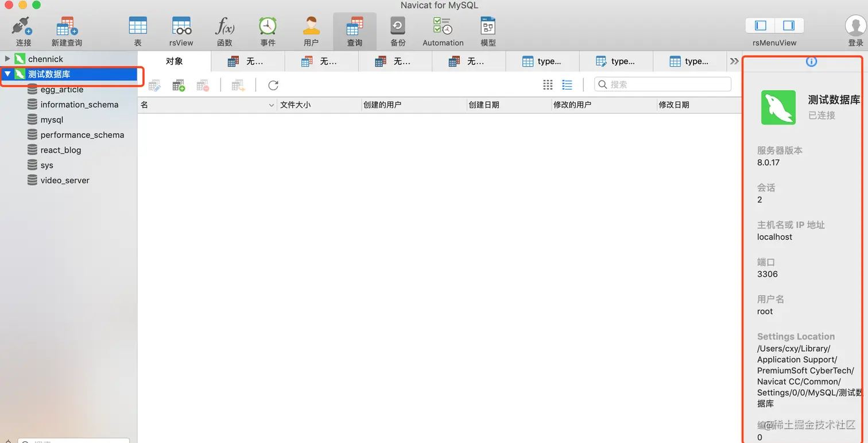Click the rsMenuView label
The width and height of the screenshot is (868, 443).
[774, 43]
